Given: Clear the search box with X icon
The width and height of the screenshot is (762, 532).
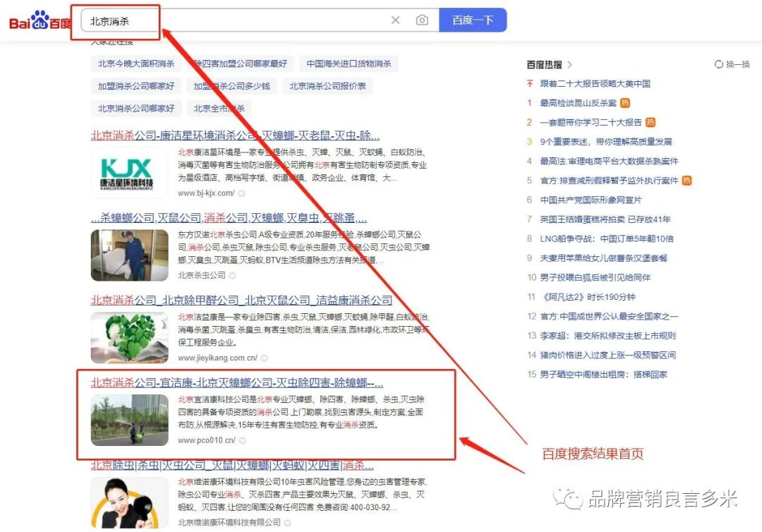Looking at the screenshot, I should [396, 20].
